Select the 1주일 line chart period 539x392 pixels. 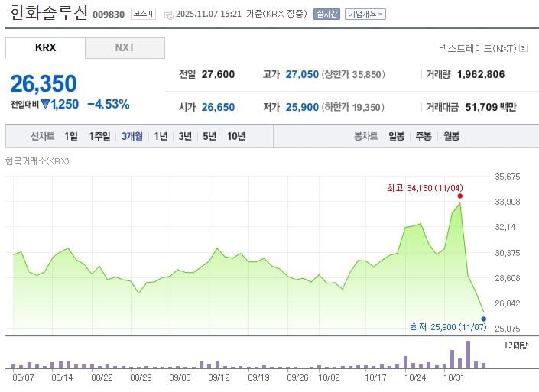point(100,136)
